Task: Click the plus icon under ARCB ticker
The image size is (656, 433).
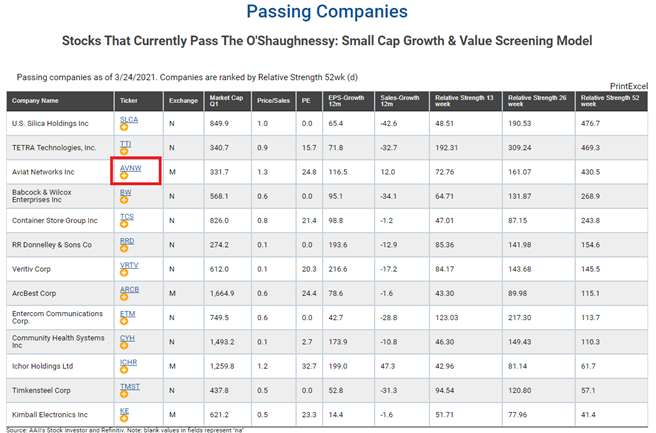Action: pyautogui.click(x=124, y=297)
